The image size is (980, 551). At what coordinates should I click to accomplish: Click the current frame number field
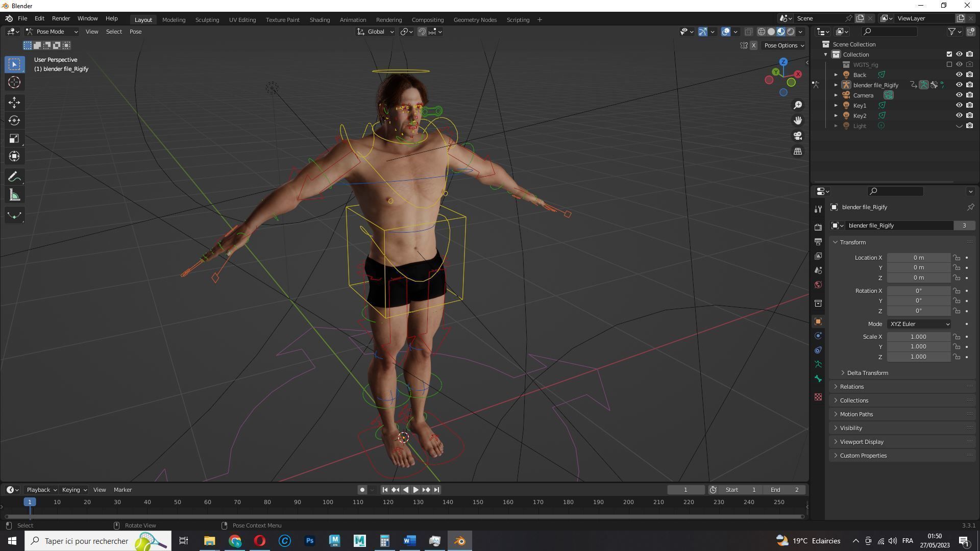pyautogui.click(x=685, y=490)
